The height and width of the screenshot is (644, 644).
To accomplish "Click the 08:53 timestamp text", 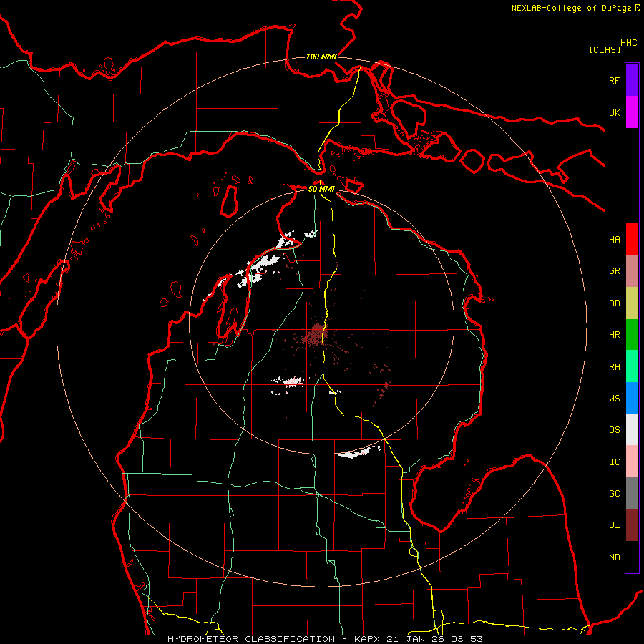I will tap(467, 639).
